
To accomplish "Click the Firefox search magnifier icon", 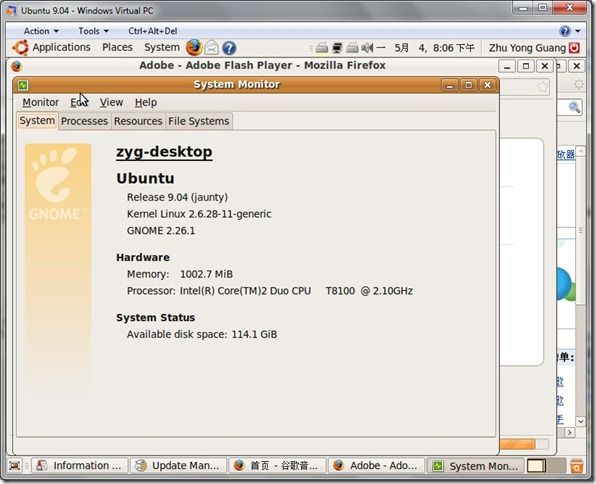I will (x=574, y=108).
